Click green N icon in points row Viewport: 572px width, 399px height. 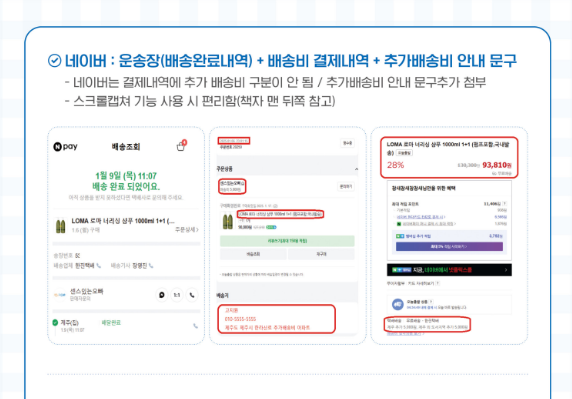pyautogui.click(x=399, y=224)
